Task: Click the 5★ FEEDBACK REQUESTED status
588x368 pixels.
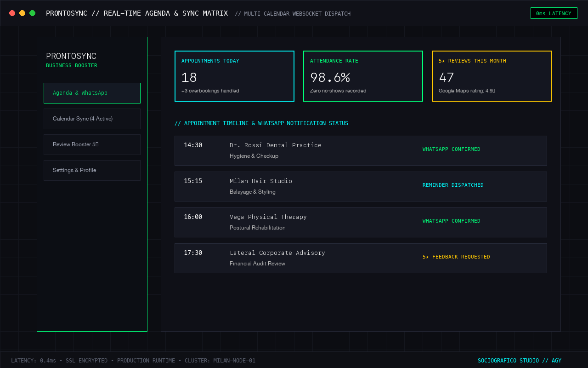Action: pyautogui.click(x=456, y=257)
